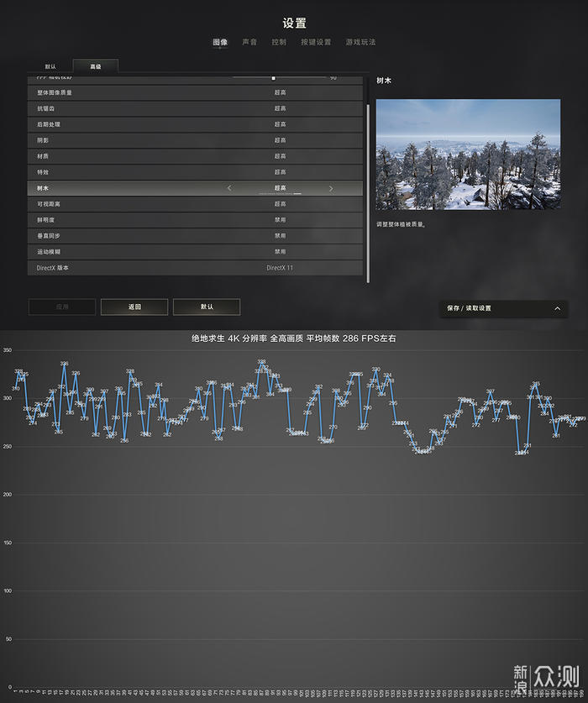Select the 抗锯齿 setting row

tap(195, 108)
